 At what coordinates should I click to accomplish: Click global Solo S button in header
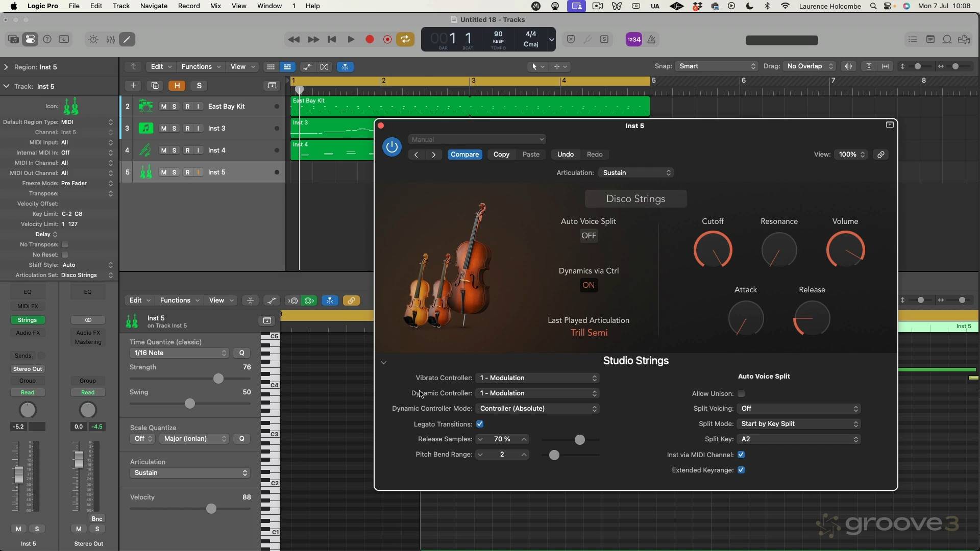point(199,86)
